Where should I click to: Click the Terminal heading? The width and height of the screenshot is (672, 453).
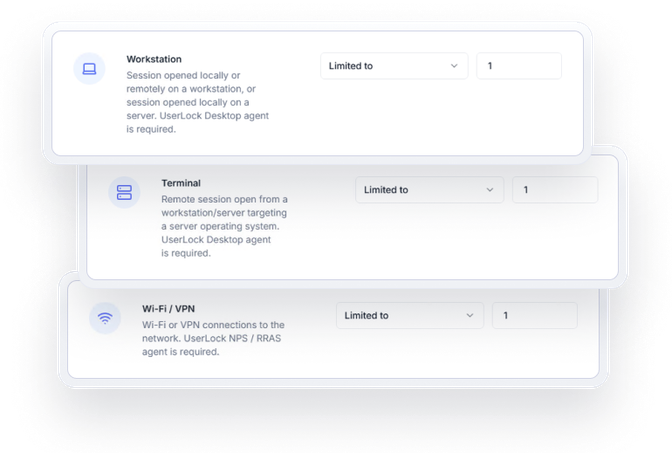click(181, 183)
